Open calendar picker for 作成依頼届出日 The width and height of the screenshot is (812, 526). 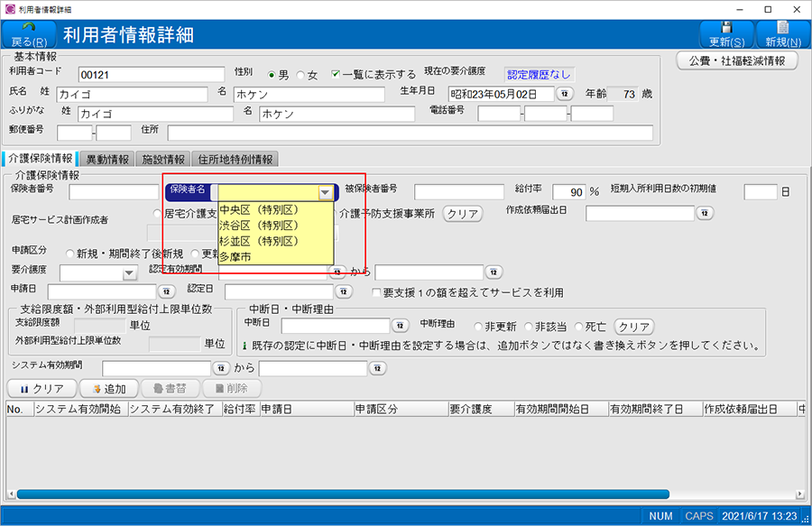[x=705, y=214]
